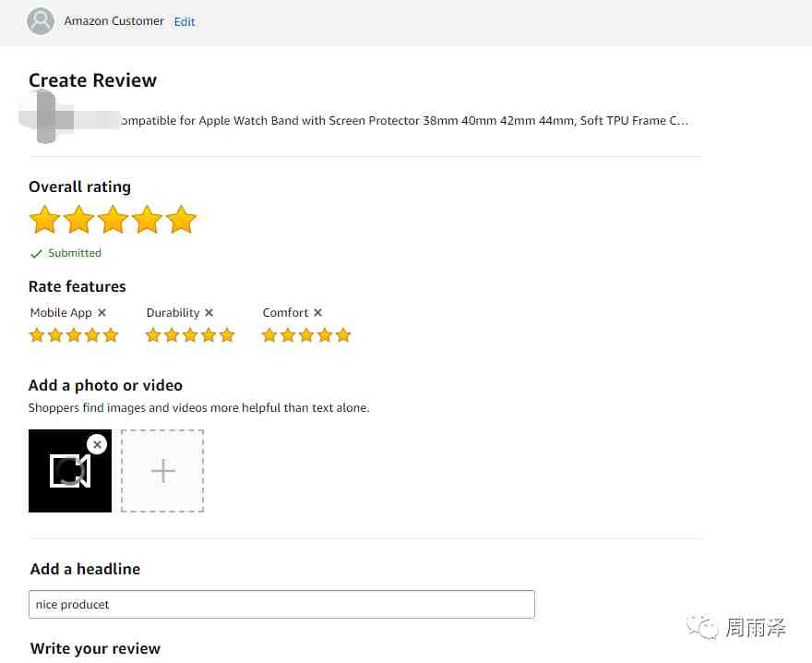This screenshot has height=663, width=812.
Task: Open the uploaded video thumbnail
Action: coord(70,471)
